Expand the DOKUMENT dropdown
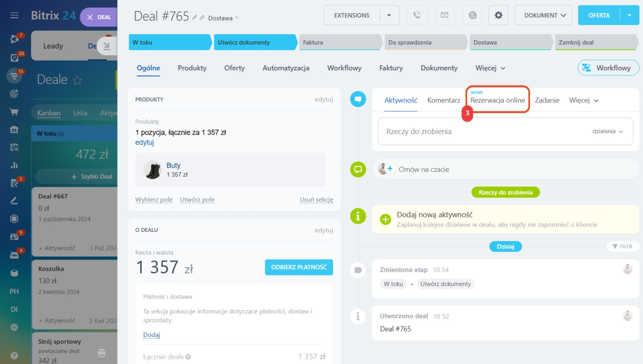This screenshot has height=364, width=643. pyautogui.click(x=543, y=16)
